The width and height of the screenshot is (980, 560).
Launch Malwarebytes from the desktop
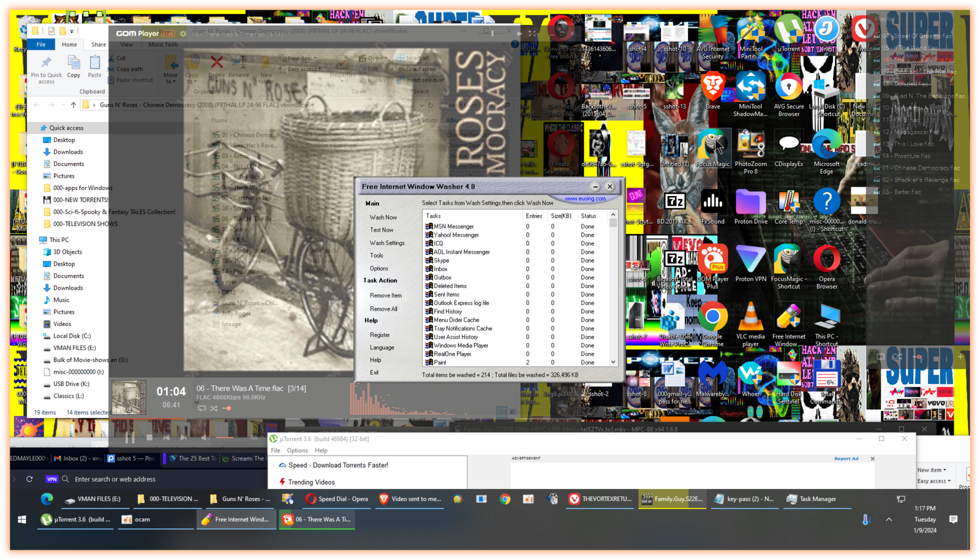coord(712,379)
